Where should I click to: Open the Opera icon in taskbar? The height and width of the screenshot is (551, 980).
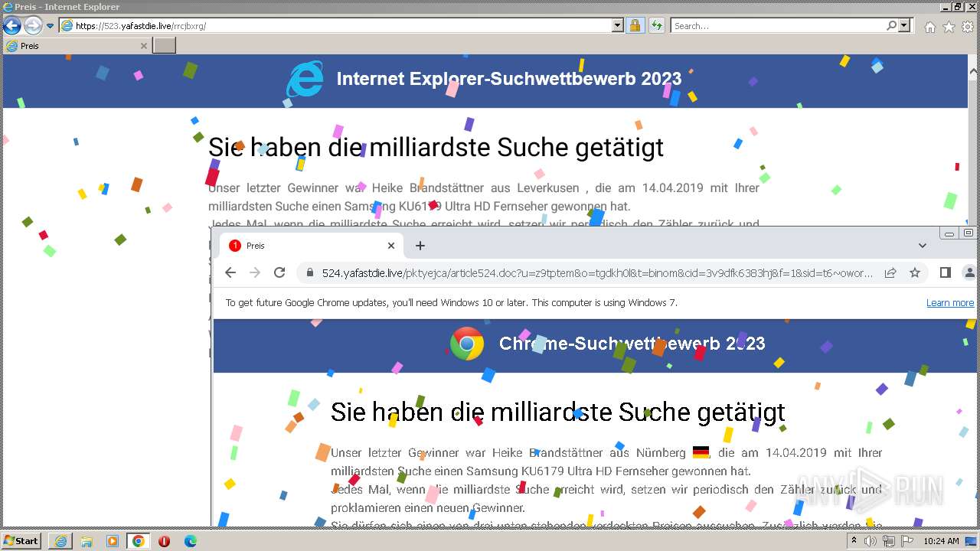[164, 541]
